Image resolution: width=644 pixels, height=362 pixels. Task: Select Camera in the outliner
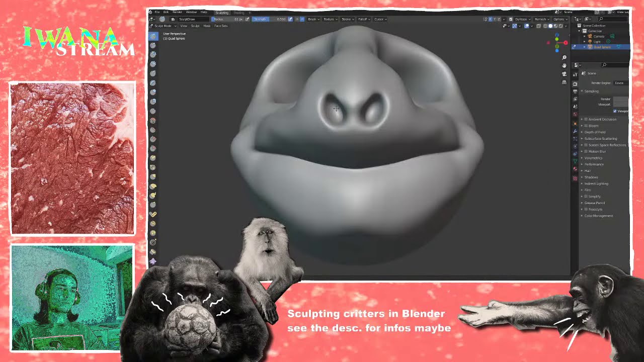pyautogui.click(x=599, y=36)
